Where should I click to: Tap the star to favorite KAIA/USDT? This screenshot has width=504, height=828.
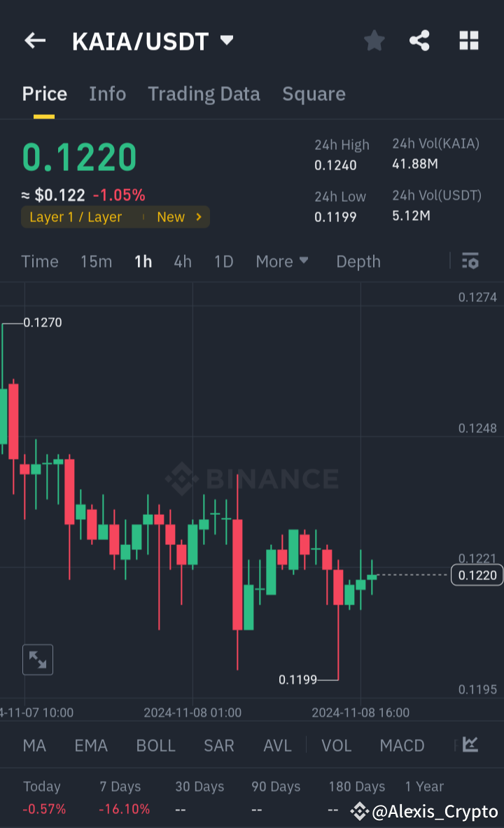(374, 40)
